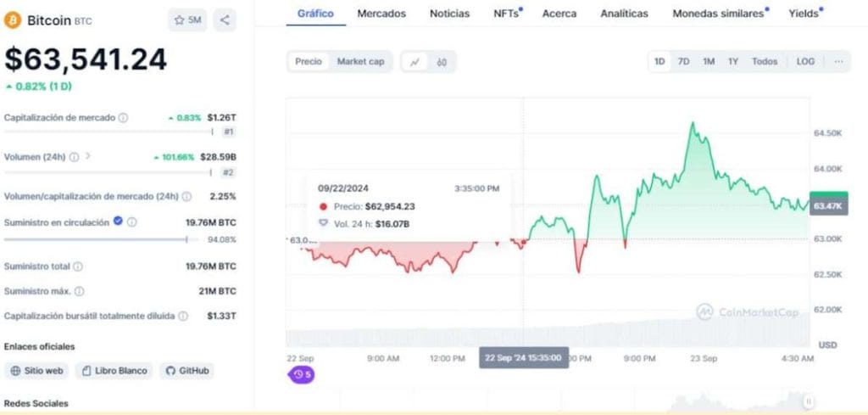The width and height of the screenshot is (868, 415).
Task: Open the Monedas similares tab
Action: pyautogui.click(x=719, y=14)
